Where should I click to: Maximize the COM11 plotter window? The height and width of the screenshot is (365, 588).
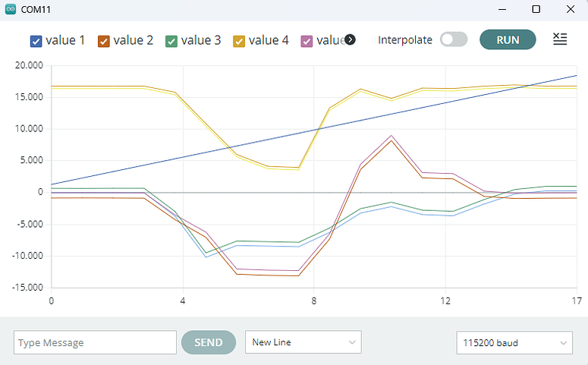pos(536,9)
